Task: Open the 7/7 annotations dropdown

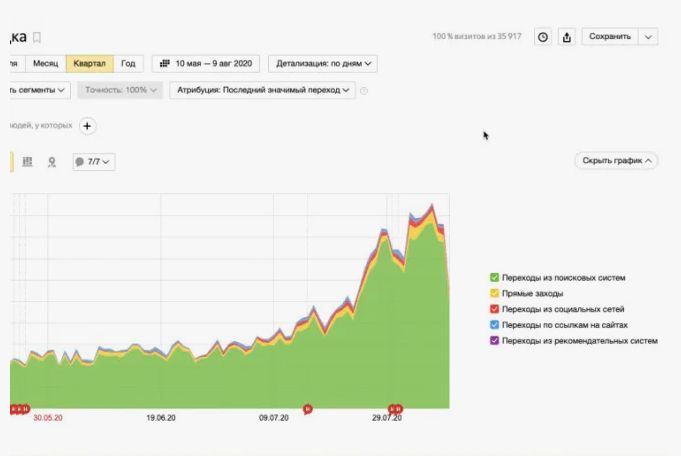Action: [94, 161]
